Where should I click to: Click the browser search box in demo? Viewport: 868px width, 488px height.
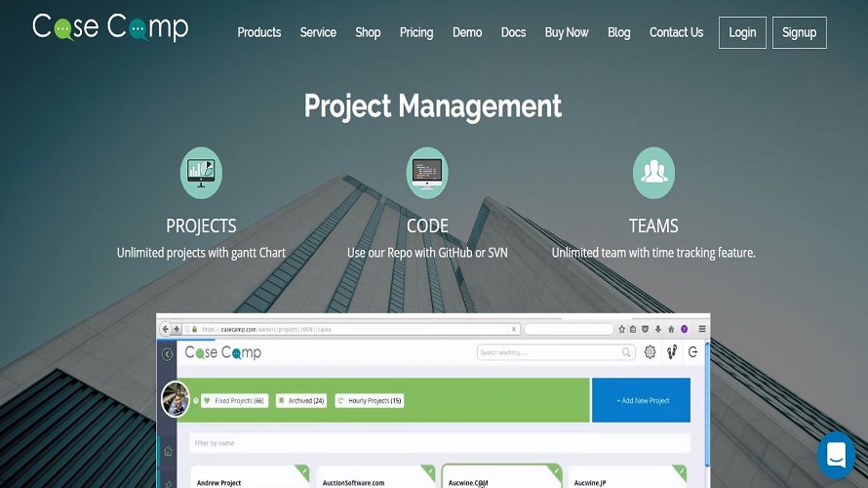[569, 329]
